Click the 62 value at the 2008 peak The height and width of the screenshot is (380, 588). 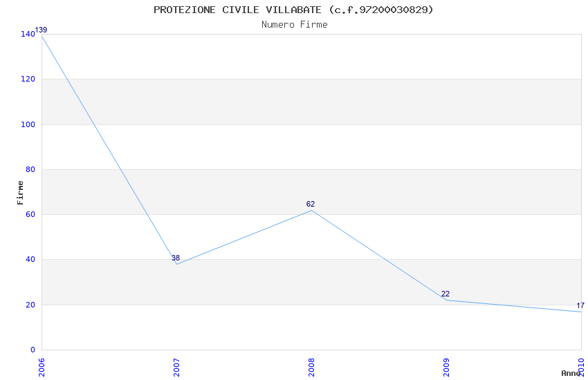pyautogui.click(x=311, y=204)
